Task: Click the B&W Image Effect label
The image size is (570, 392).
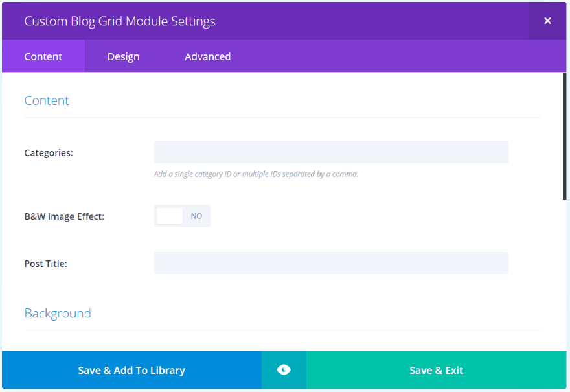Action: click(64, 216)
